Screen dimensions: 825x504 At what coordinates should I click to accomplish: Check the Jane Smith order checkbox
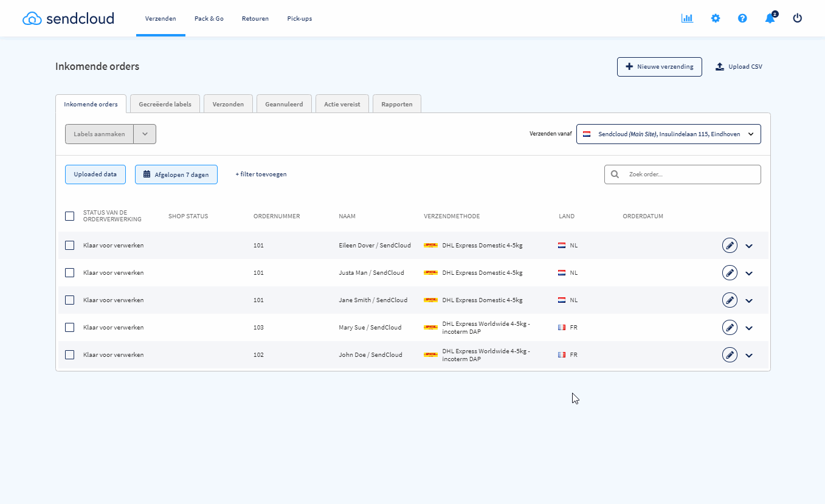click(70, 300)
